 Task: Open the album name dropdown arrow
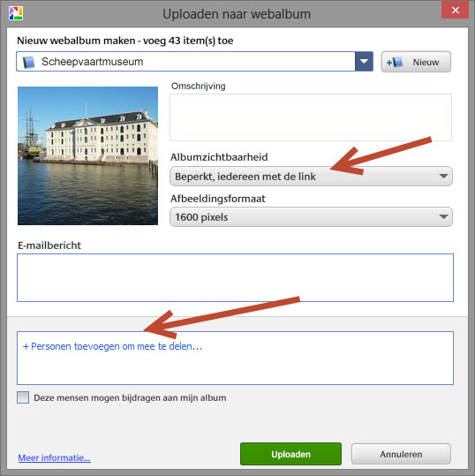(364, 62)
